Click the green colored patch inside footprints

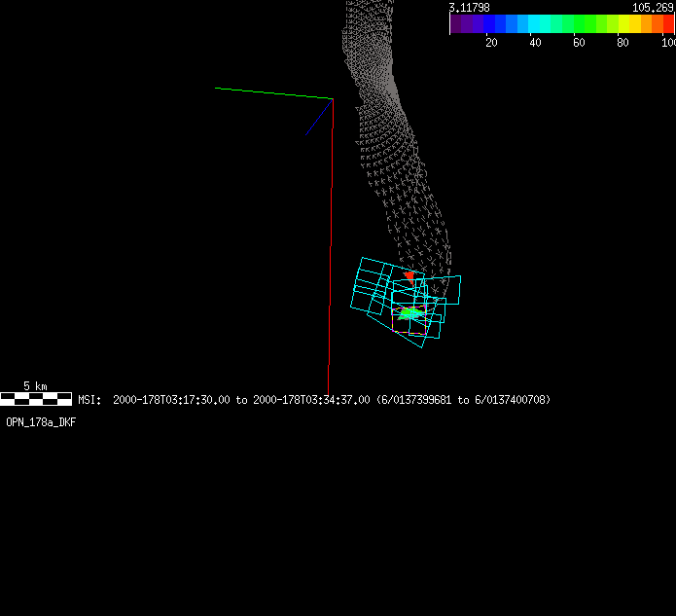[410, 312]
